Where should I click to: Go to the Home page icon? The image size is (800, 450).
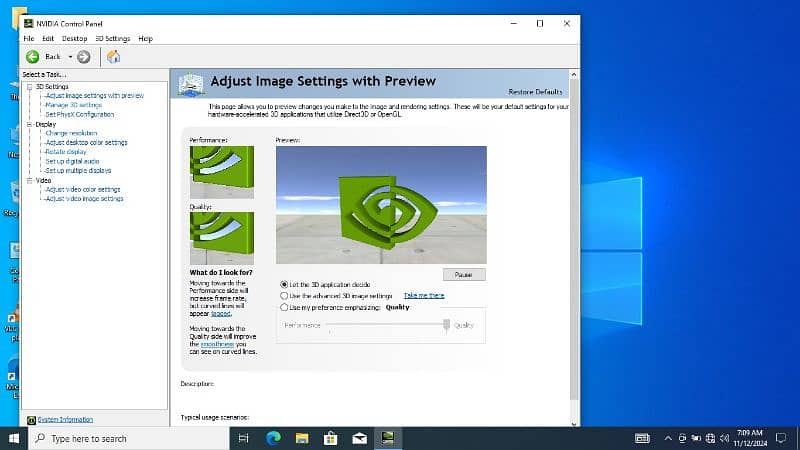click(x=113, y=57)
